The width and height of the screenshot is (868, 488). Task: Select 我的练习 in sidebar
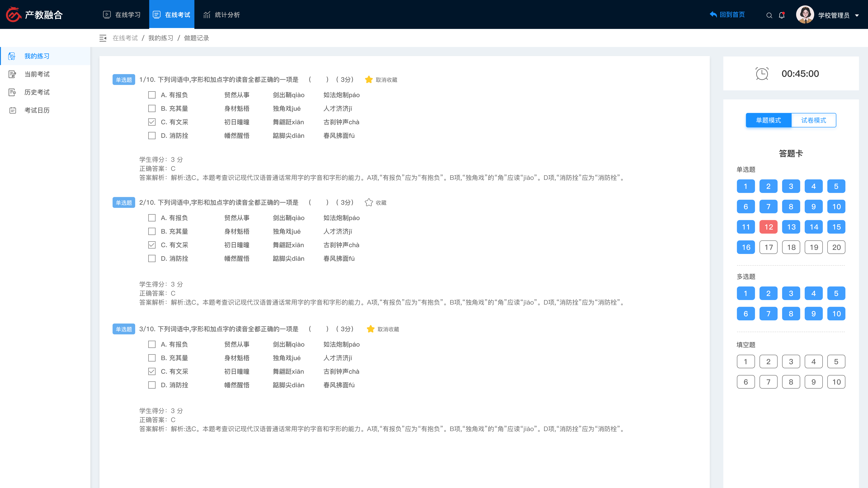[45, 56]
